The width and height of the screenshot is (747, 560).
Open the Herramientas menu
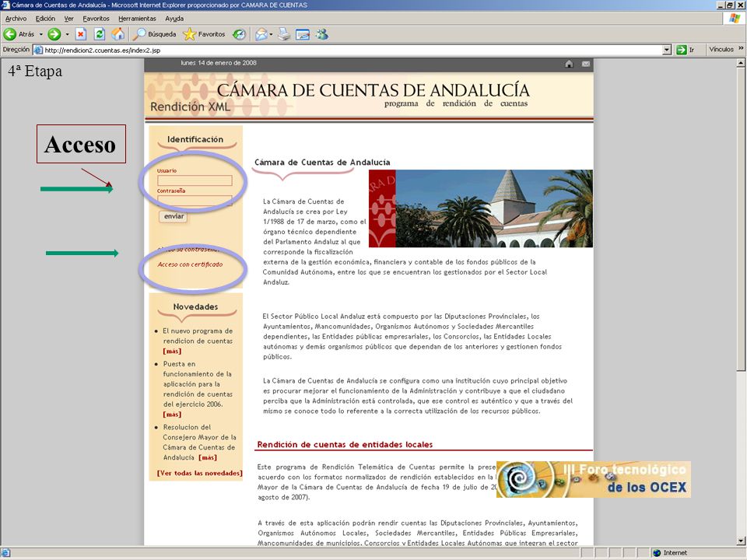pos(137,19)
